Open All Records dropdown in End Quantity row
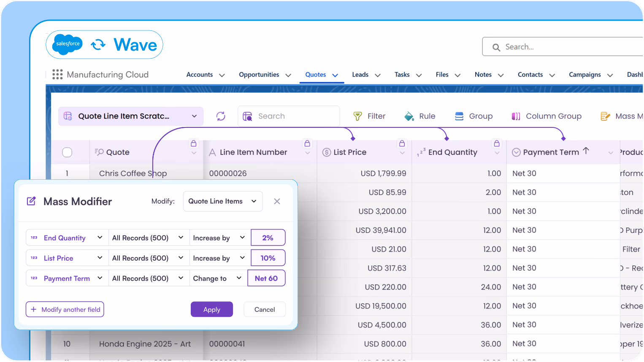 [x=149, y=238]
